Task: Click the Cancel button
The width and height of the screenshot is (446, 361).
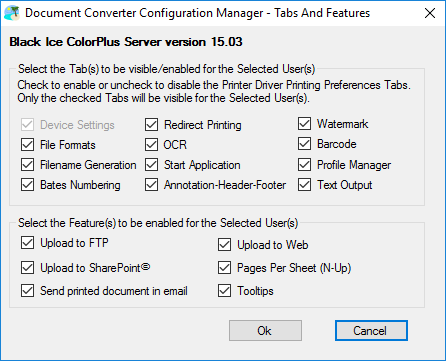Action: coord(371,331)
